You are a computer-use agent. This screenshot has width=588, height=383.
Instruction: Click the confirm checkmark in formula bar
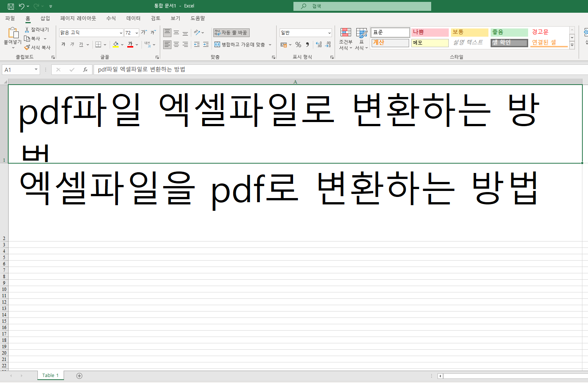pos(72,70)
